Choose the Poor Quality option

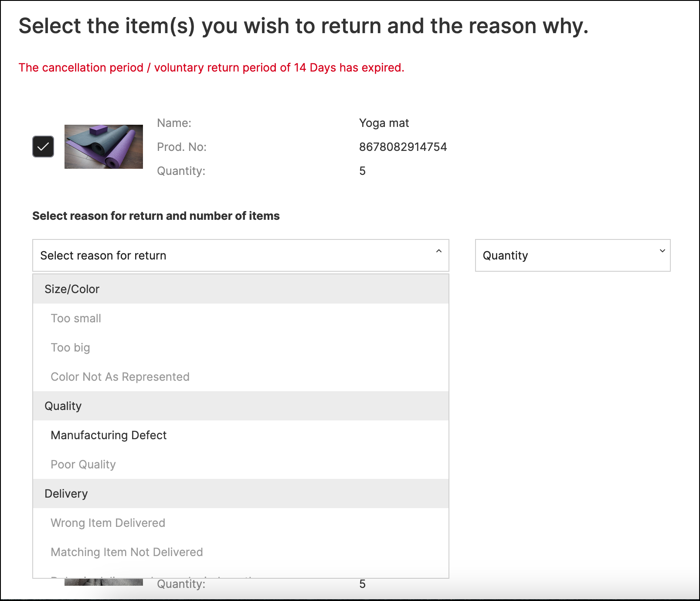(83, 464)
